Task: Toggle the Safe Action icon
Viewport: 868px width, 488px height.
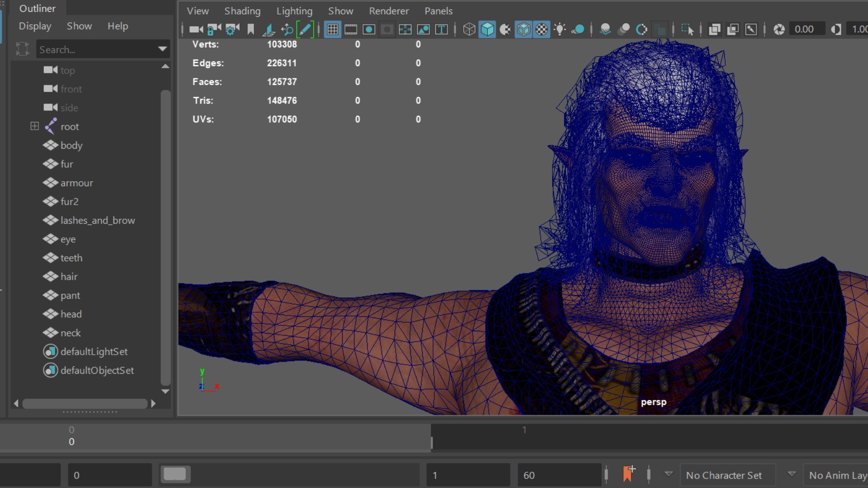Action: (x=423, y=29)
